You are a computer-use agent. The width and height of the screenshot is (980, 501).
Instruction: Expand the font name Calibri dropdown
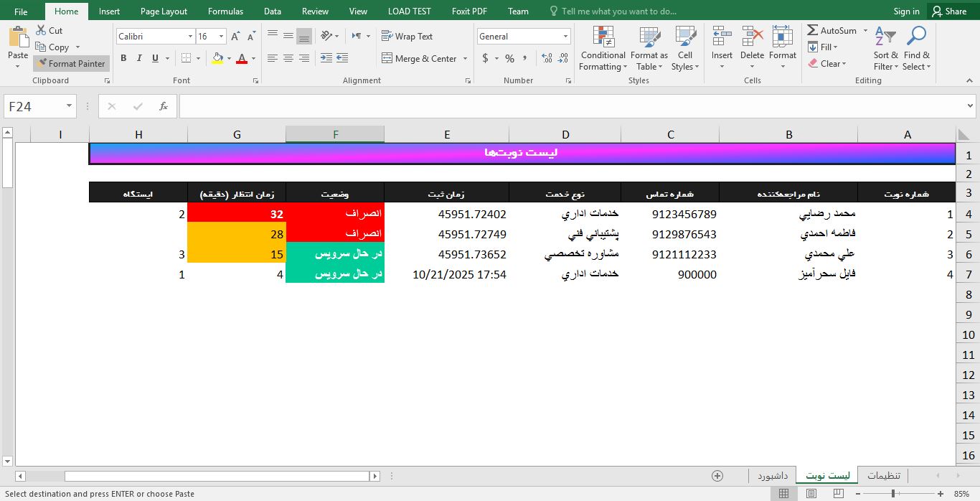190,37
